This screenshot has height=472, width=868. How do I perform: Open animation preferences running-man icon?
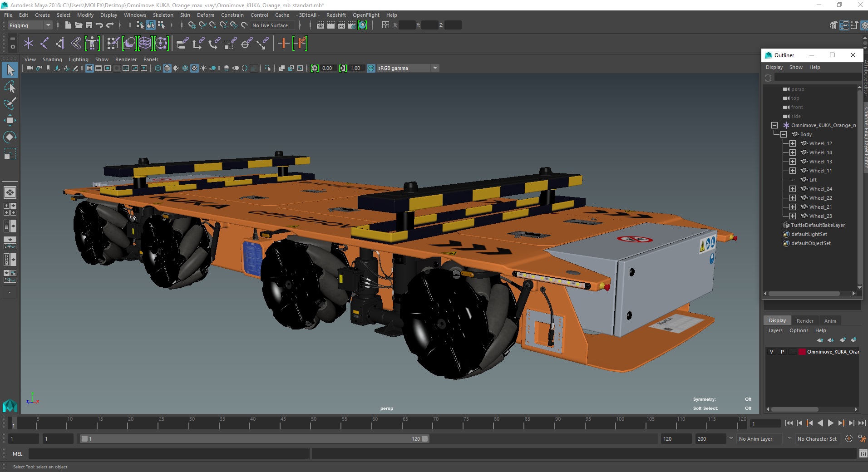coord(862,439)
